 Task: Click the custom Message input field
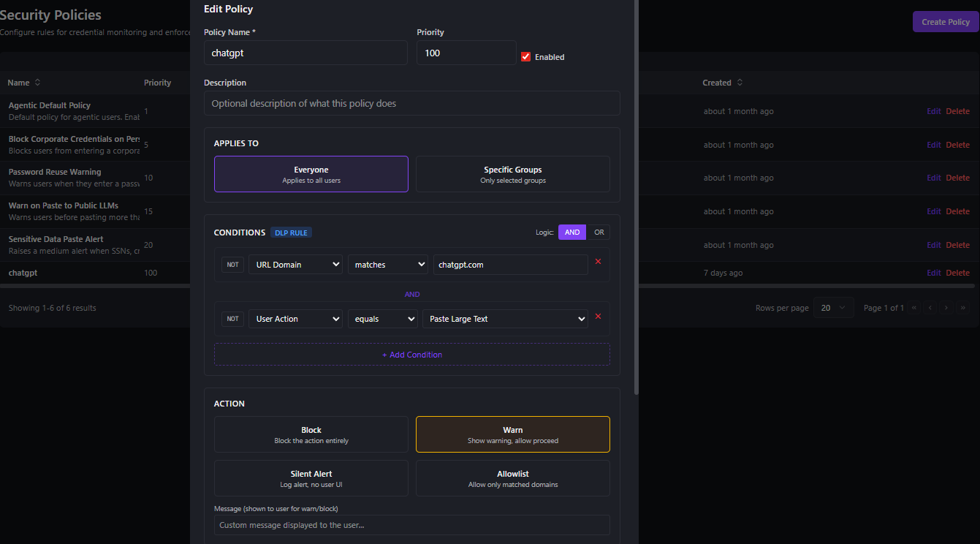(412, 525)
